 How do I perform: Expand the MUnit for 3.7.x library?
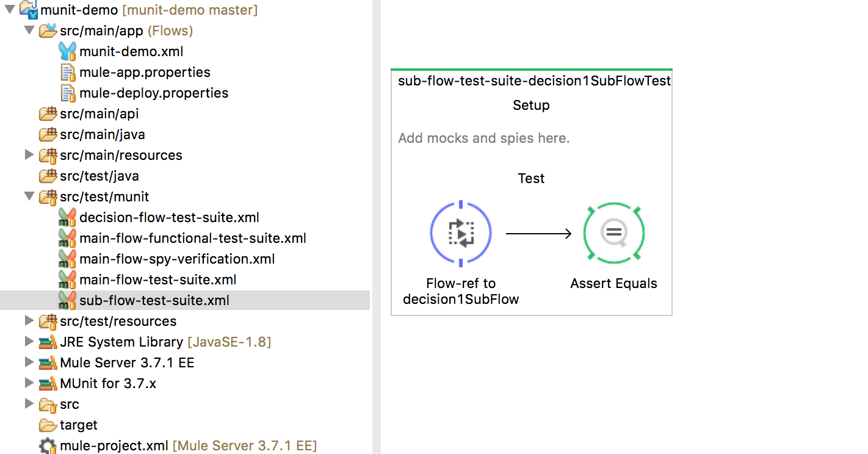[x=29, y=383]
